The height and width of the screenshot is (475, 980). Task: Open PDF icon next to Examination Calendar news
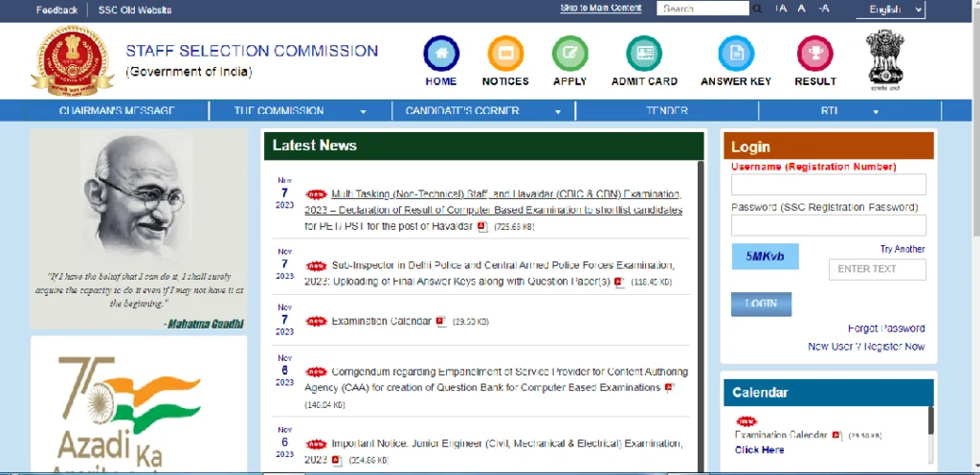click(x=441, y=322)
